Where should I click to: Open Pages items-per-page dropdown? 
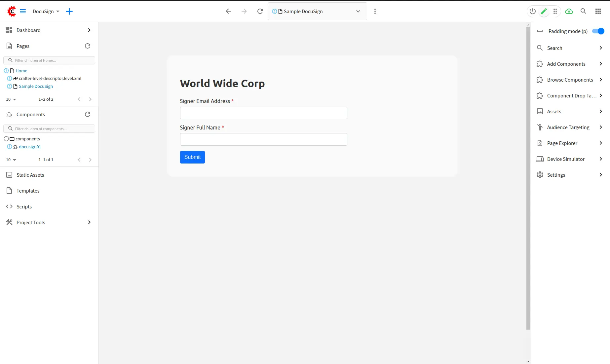[x=11, y=99]
